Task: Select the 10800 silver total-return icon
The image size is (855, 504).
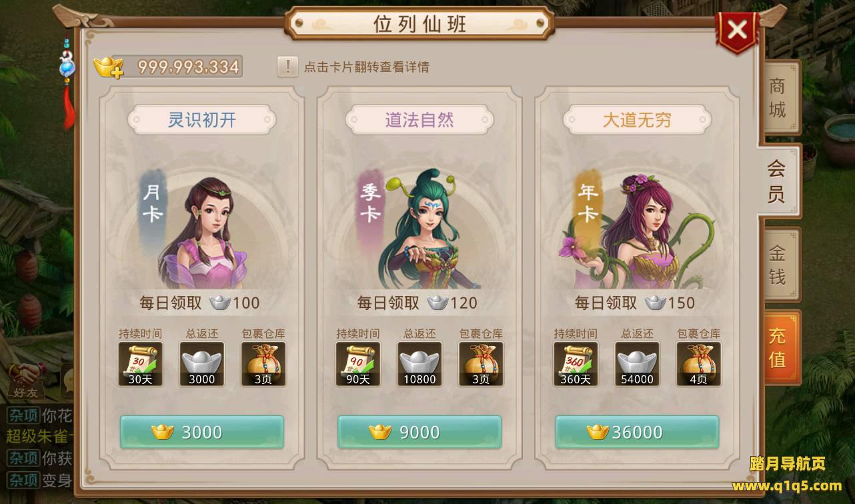Action: coord(419,364)
